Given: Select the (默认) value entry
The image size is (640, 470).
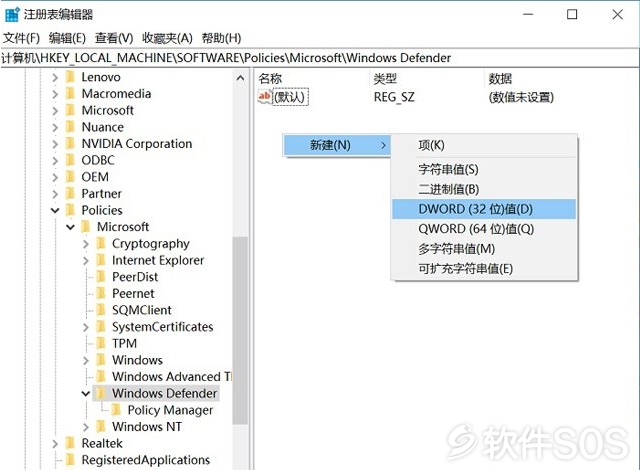Looking at the screenshot, I should coord(290,97).
